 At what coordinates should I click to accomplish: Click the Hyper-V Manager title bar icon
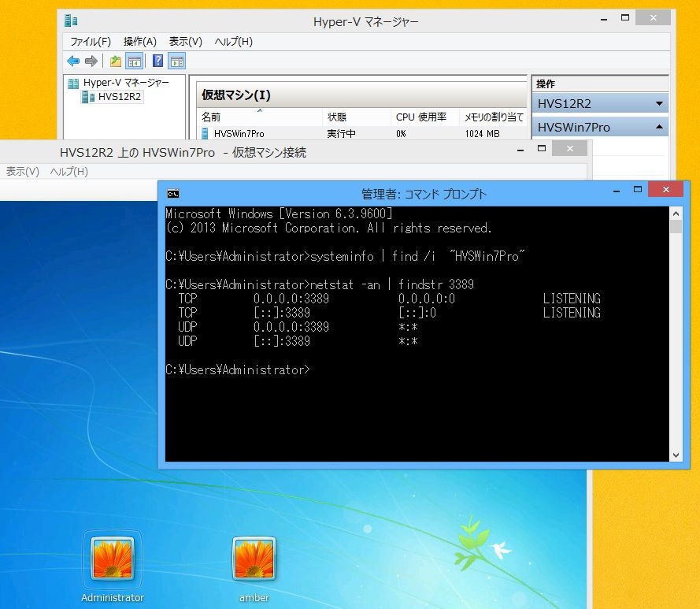coord(71,20)
